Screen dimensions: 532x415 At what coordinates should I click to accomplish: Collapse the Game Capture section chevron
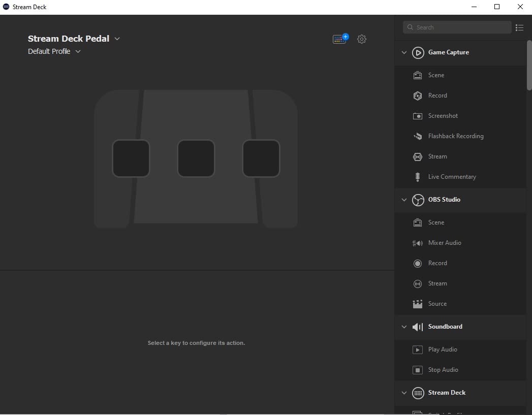pos(404,52)
